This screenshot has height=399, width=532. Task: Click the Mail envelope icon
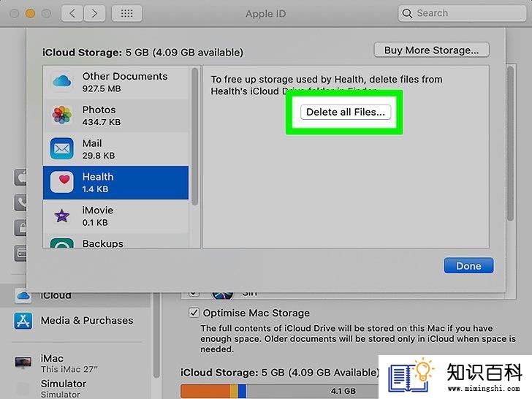pyautogui.click(x=61, y=148)
